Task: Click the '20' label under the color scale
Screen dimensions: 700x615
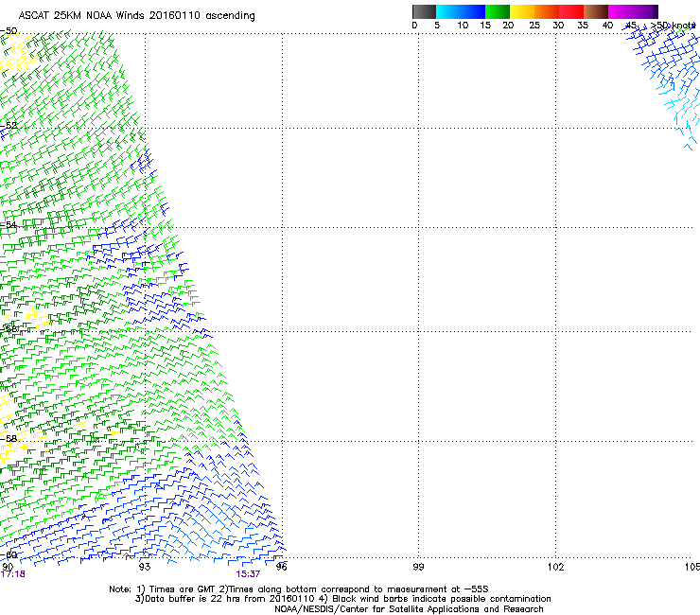Action: [x=508, y=26]
